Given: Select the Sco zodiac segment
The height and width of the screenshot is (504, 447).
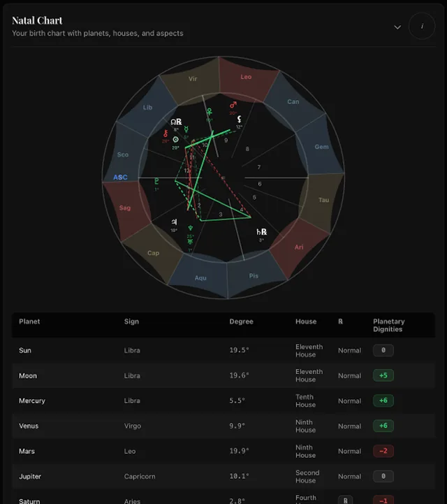Looking at the screenshot, I should pyautogui.click(x=123, y=154).
